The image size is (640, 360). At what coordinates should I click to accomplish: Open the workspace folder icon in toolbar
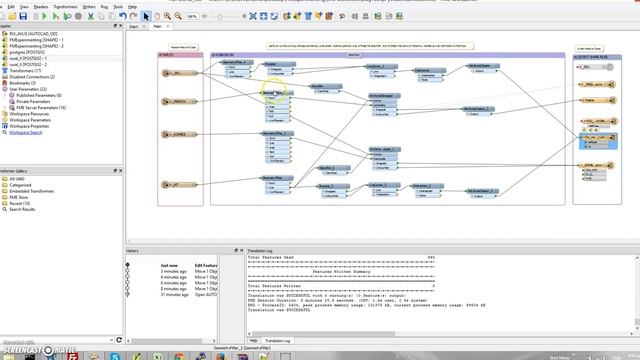12,16
